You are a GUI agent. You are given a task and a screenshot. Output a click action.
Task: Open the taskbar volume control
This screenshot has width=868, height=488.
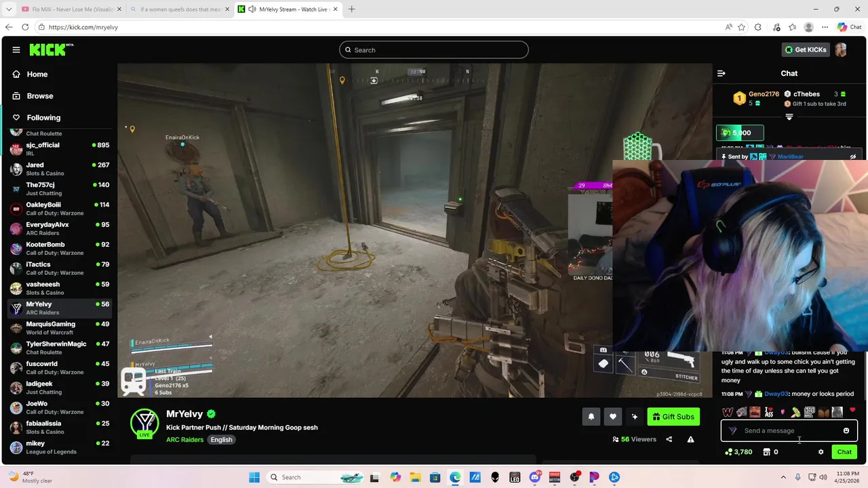(x=823, y=477)
